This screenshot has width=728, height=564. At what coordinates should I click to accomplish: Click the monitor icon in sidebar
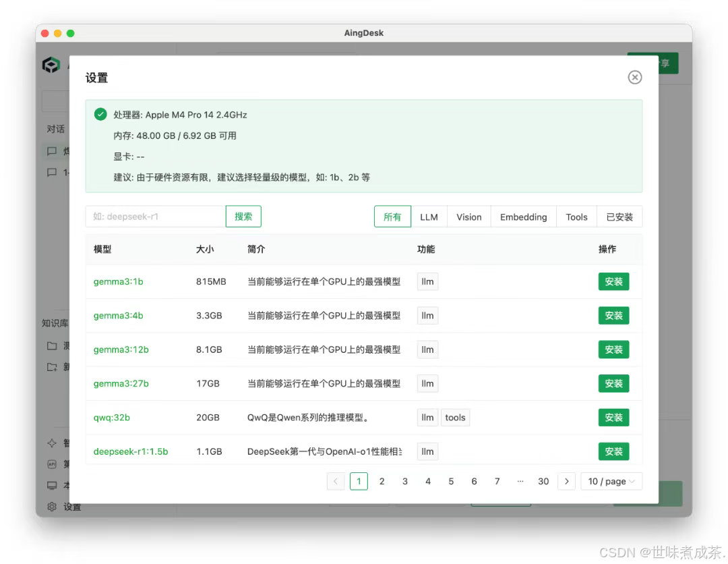(x=52, y=486)
